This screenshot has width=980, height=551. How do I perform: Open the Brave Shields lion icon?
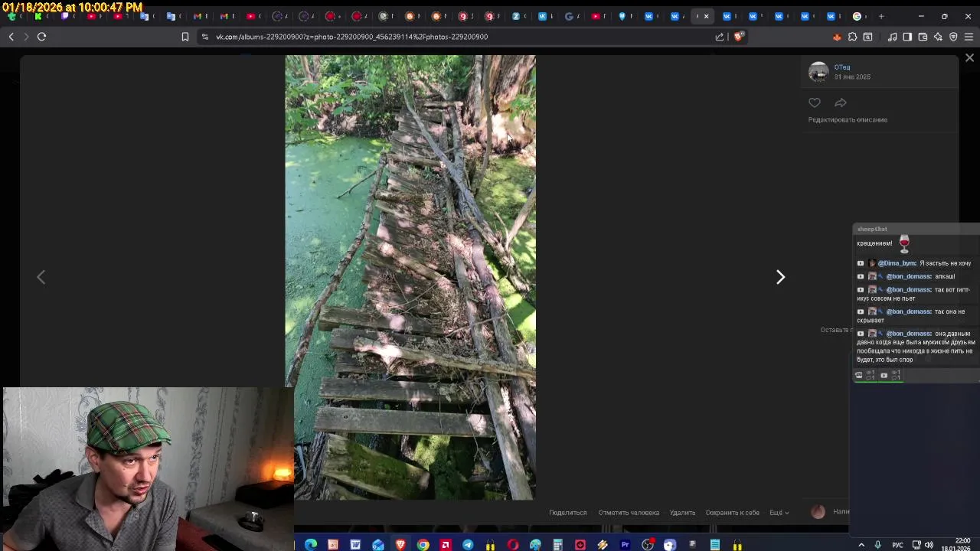tap(739, 37)
